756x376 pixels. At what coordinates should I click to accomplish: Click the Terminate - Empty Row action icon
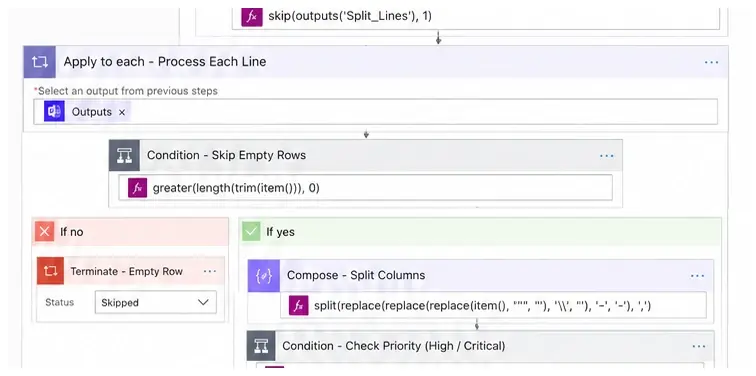tap(51, 271)
